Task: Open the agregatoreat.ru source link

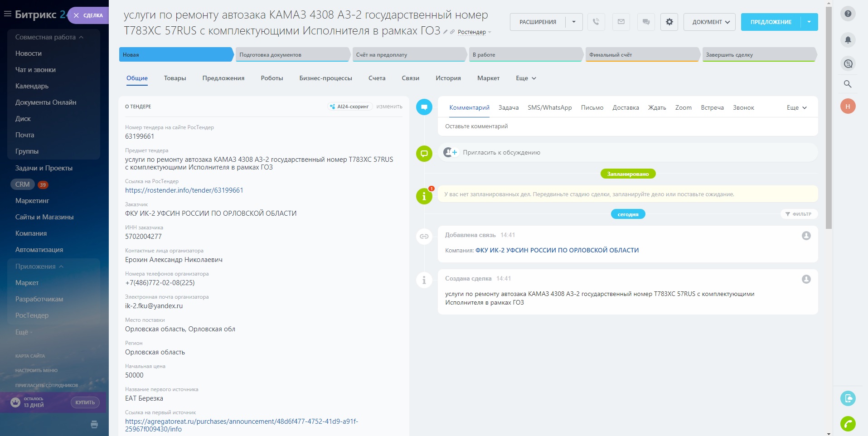Action: pyautogui.click(x=242, y=425)
